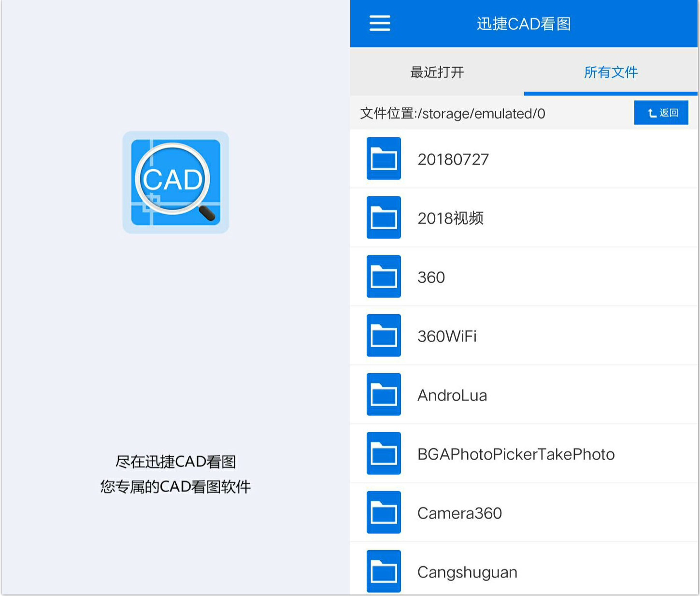Open the 360 folder icon
Screen dimensions: 700x596
click(384, 276)
